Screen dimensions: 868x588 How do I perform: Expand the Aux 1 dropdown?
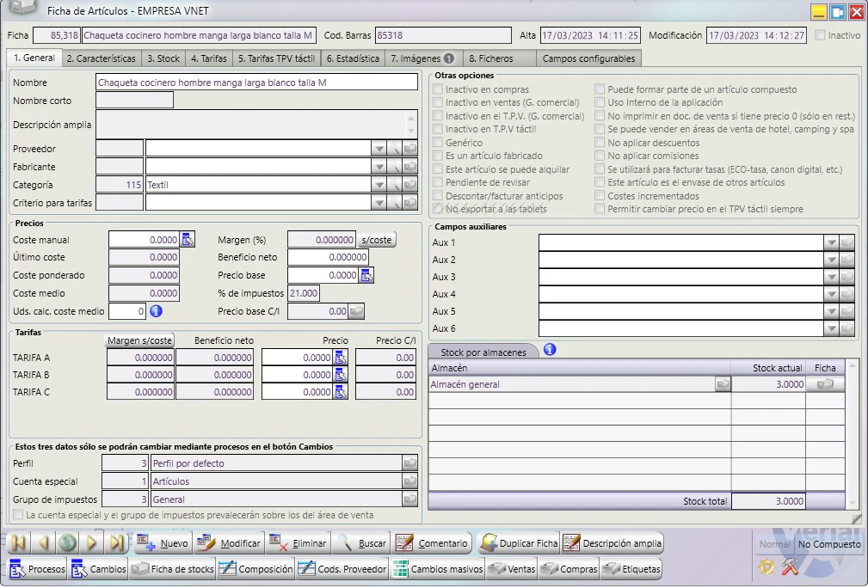831,242
